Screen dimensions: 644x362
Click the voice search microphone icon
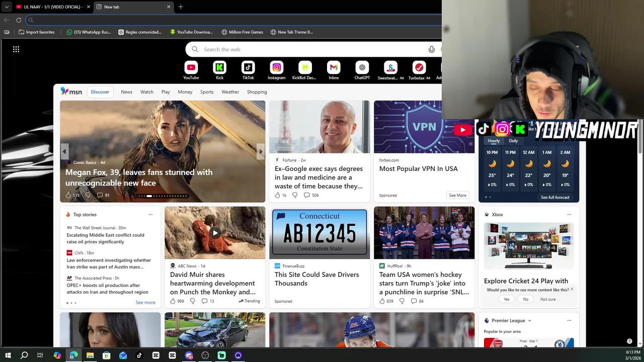(431, 49)
